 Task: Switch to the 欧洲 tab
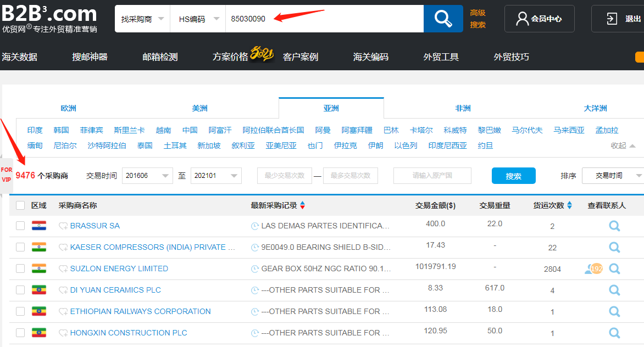68,108
